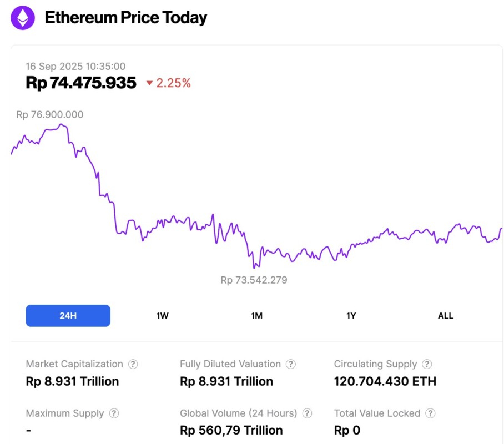Click the Maximum Supply help icon
Screen dimensions: 504x444
point(114,413)
